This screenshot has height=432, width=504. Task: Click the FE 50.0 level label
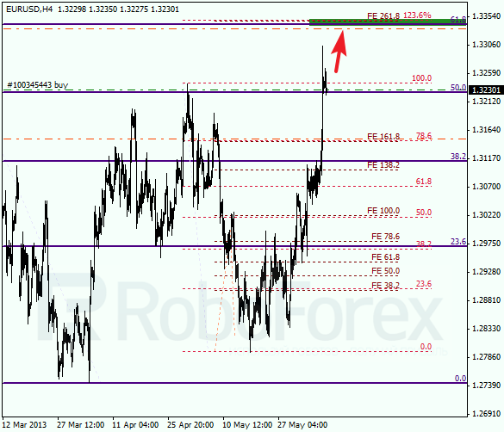[385, 271]
